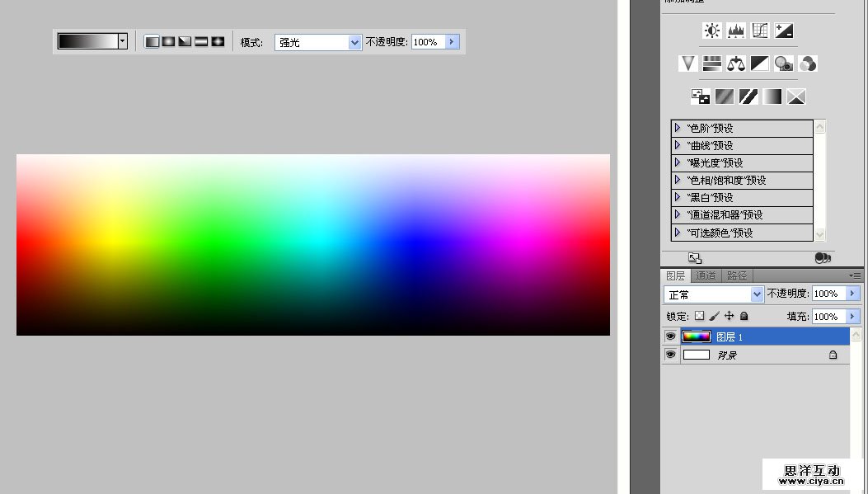Open the layer blend mode 正常 dropdown
Viewport: 868px width, 494px height.
[x=714, y=294]
